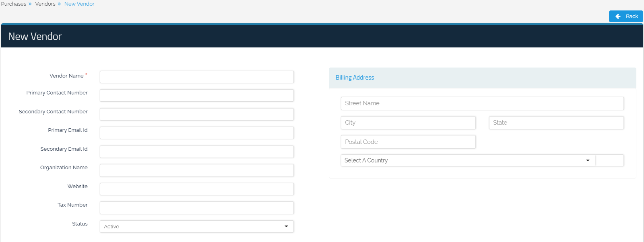Focus the Vendor Name input field
Image resolution: width=644 pixels, height=242 pixels.
click(x=196, y=77)
